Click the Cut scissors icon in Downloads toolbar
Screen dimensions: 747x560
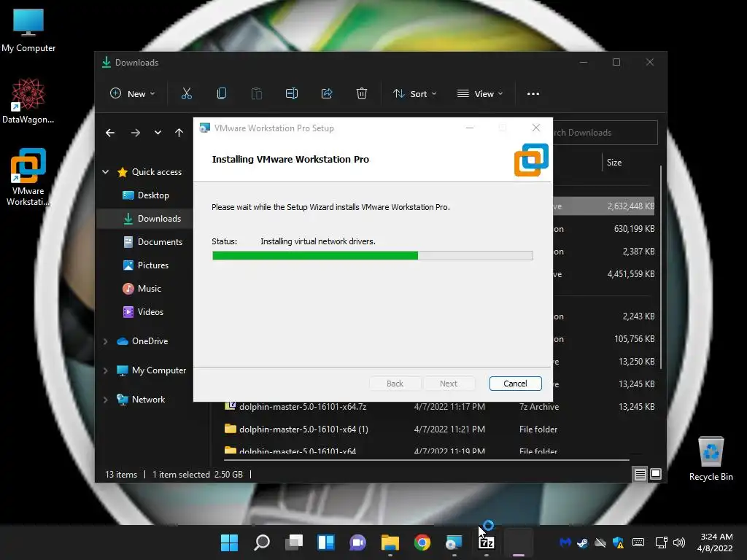tap(187, 94)
